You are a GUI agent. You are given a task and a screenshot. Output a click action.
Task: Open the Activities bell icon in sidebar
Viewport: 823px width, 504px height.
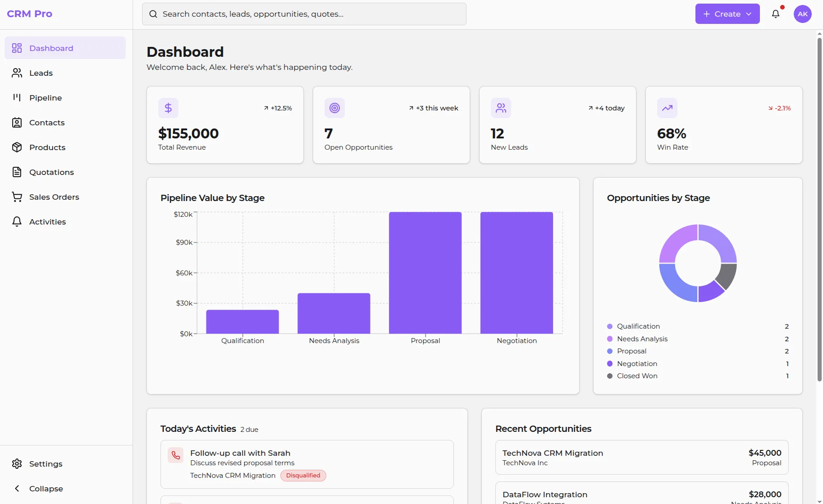click(x=17, y=221)
